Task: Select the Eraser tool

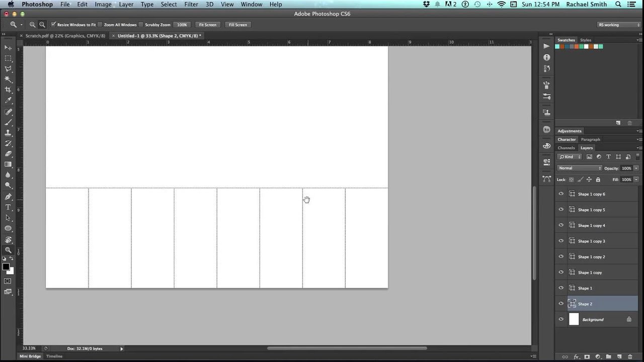Action: pyautogui.click(x=8, y=154)
